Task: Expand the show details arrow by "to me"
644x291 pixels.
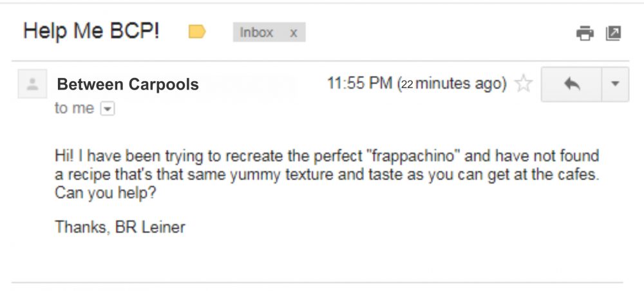Action: pyautogui.click(x=108, y=109)
